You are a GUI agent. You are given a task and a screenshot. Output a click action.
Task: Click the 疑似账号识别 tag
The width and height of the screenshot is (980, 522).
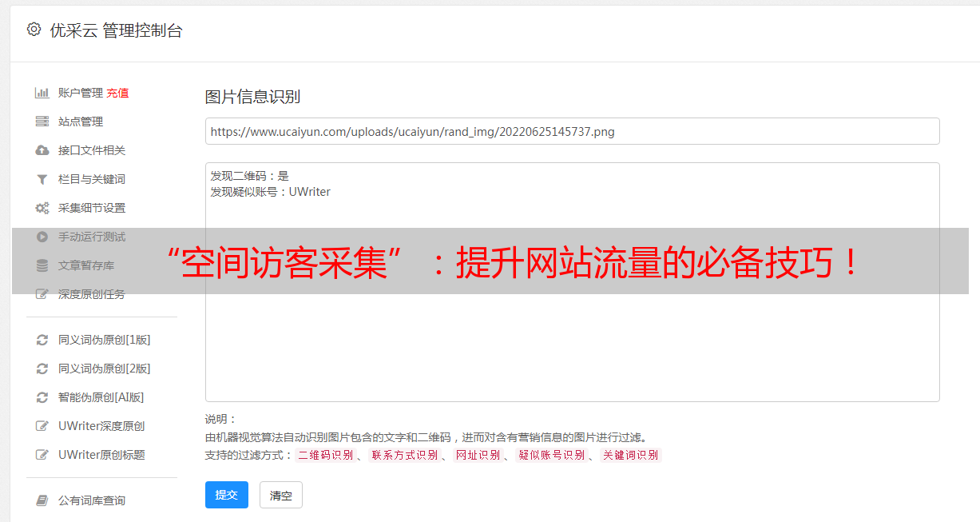[551, 455]
